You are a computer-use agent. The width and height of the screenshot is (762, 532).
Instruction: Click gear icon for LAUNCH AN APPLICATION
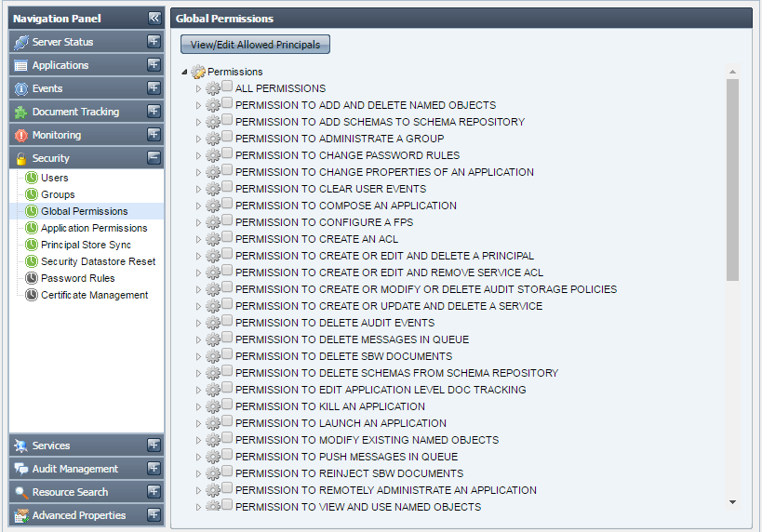(x=212, y=424)
